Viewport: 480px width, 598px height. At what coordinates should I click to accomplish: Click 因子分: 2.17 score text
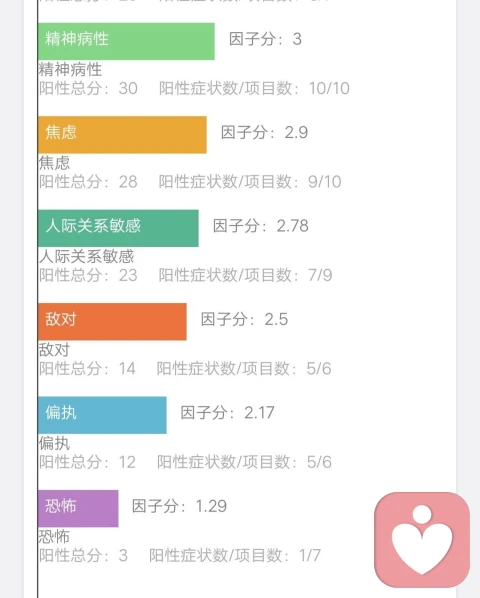[227, 413]
